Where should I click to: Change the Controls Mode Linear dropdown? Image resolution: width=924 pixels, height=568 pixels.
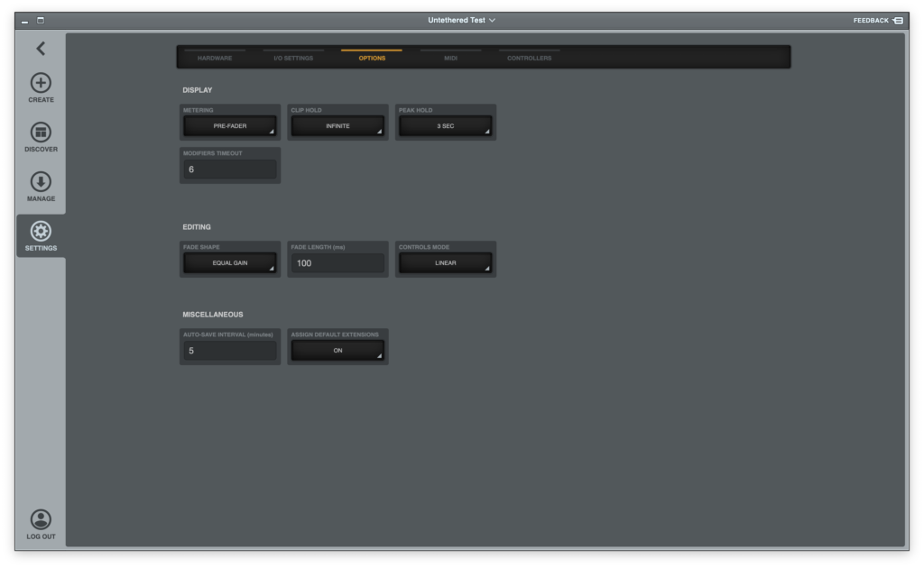[445, 263]
